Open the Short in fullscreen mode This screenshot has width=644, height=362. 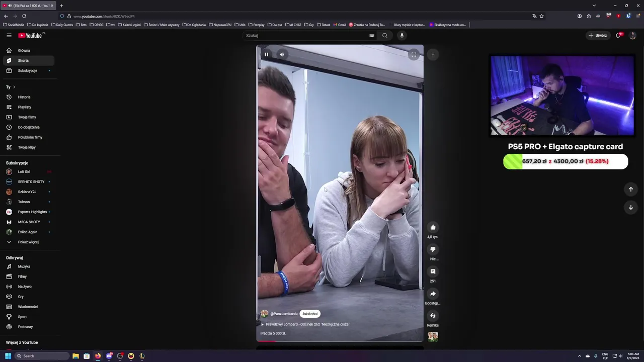[414, 54]
